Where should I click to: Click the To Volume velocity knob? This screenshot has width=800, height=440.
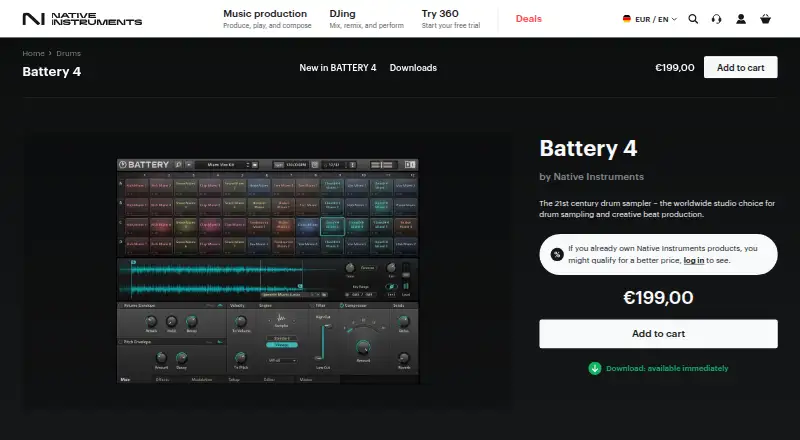click(241, 321)
